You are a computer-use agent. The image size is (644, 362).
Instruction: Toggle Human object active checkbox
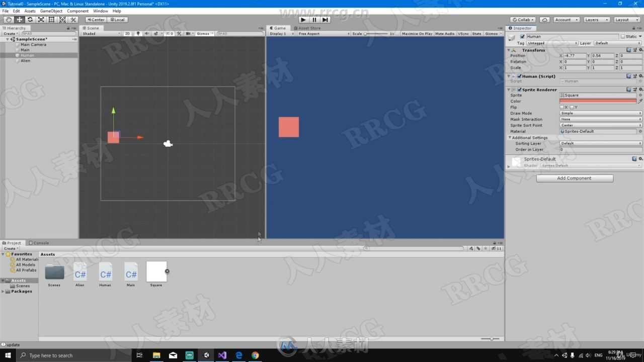point(522,37)
